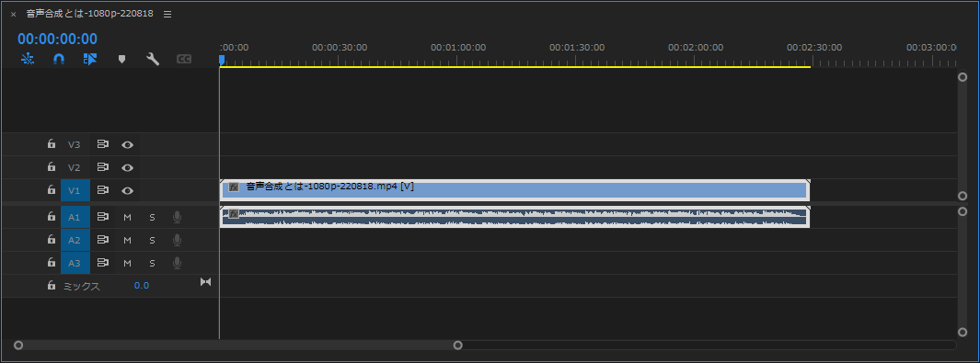Toggle lock on track A2
The width and height of the screenshot is (980, 363).
tap(52, 240)
